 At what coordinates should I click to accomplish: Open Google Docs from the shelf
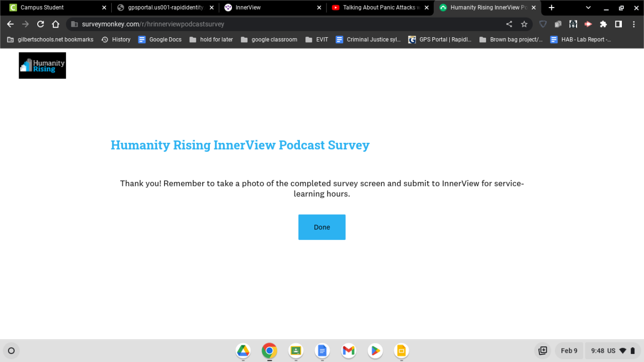(323, 351)
